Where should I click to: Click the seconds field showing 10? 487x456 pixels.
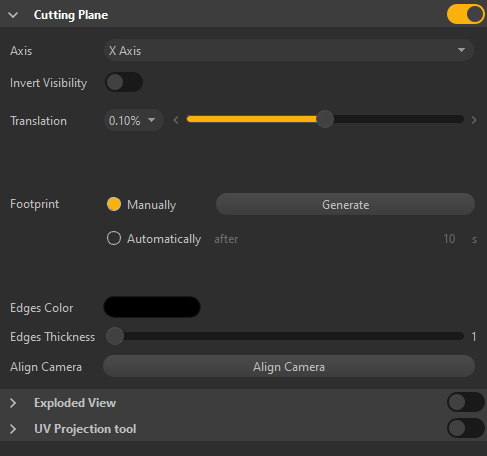[x=449, y=239]
